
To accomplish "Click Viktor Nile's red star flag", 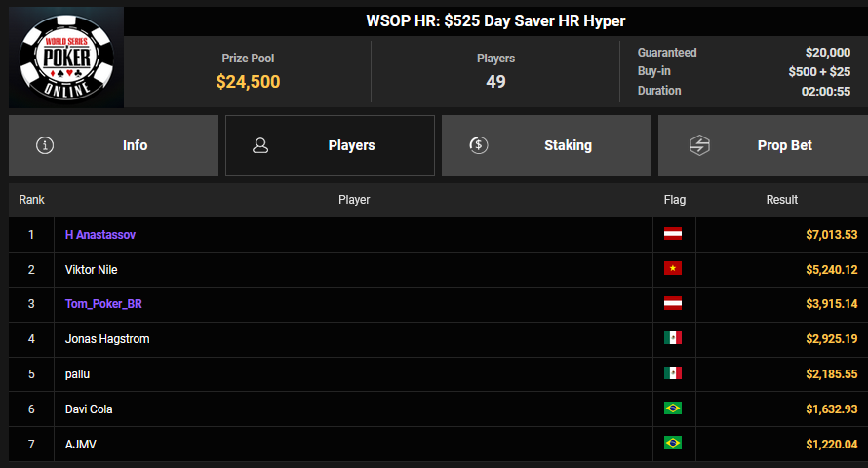I will tap(673, 269).
